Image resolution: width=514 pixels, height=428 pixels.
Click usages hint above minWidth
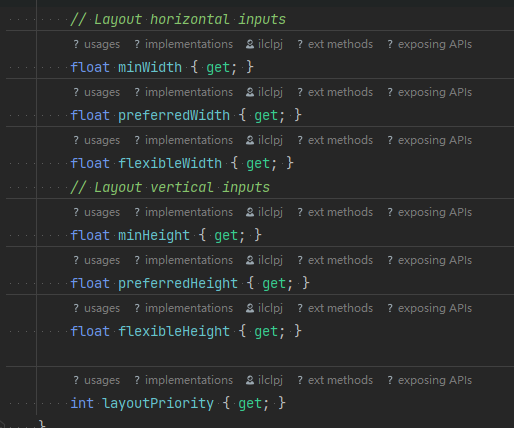tap(97, 44)
